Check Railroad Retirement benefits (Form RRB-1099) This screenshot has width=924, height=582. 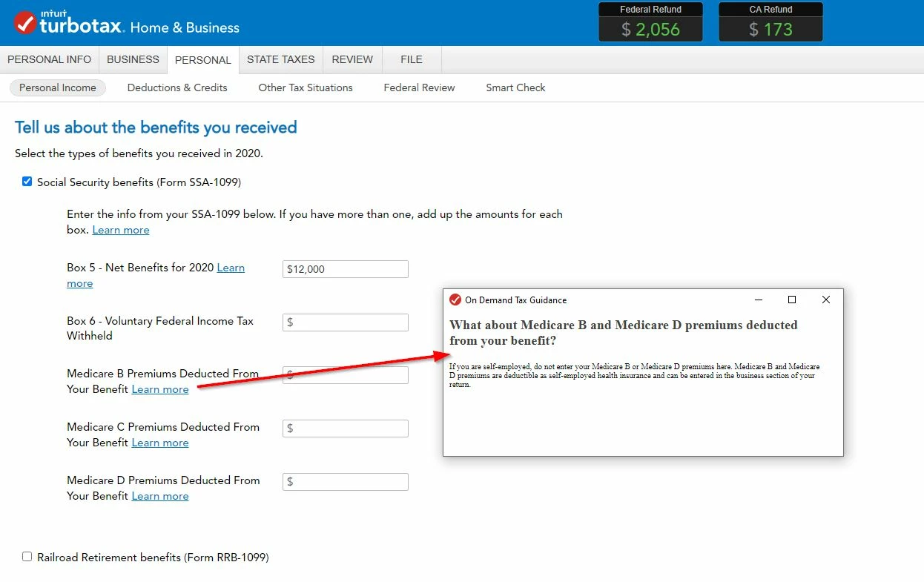coord(27,557)
